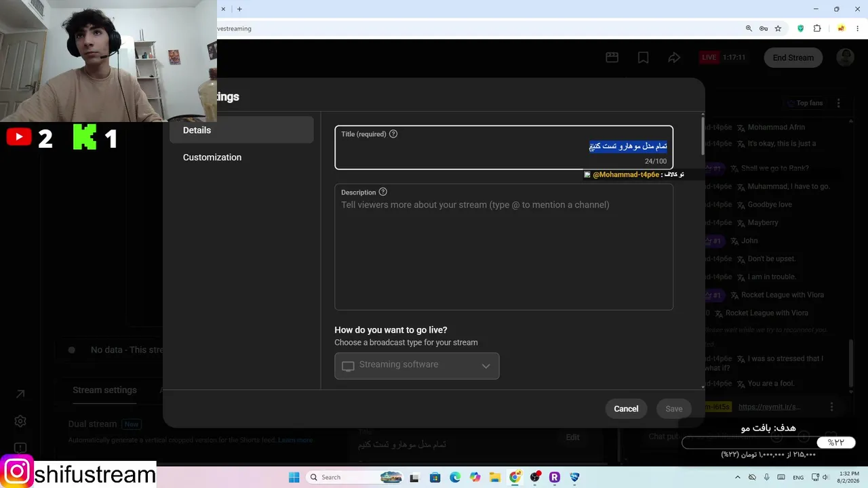868x488 pixels.
Task: Open the Learn more link for Dual stream
Action: tap(295, 440)
